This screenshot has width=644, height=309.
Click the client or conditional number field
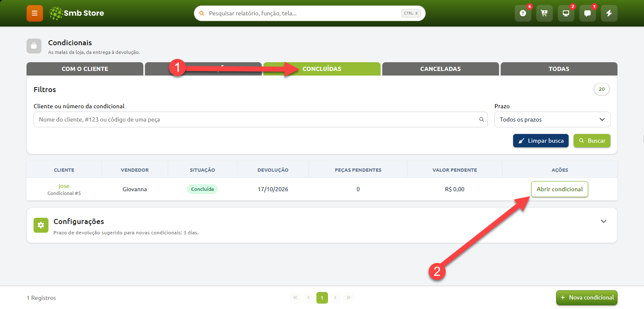[260, 119]
